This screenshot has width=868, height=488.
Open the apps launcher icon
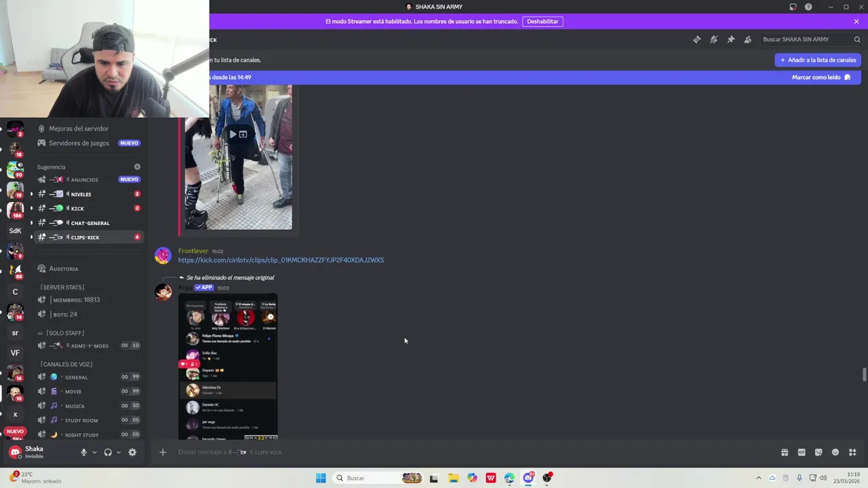(852, 452)
